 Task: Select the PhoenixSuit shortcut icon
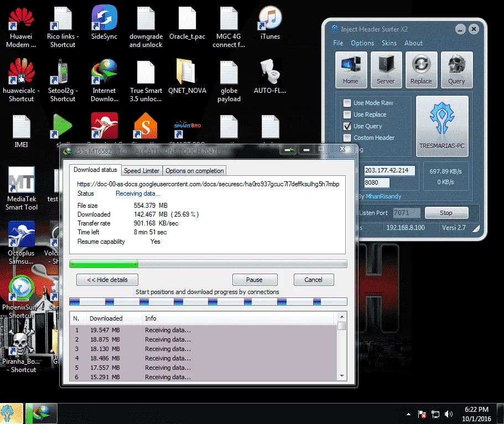21,297
